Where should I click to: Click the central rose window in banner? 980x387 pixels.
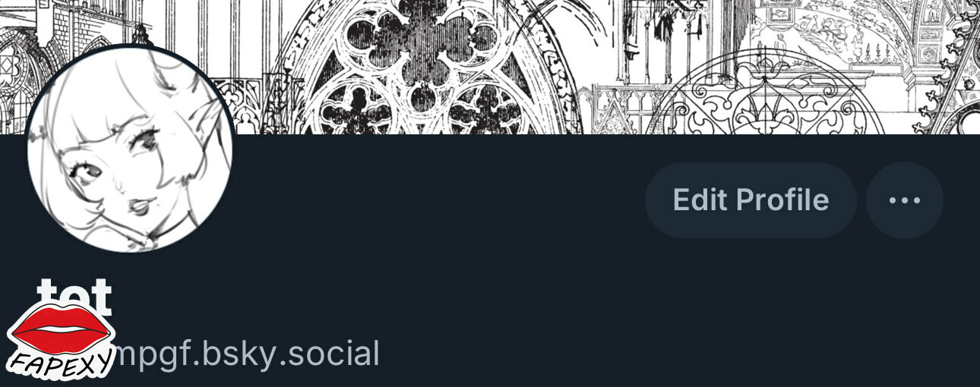point(425,72)
